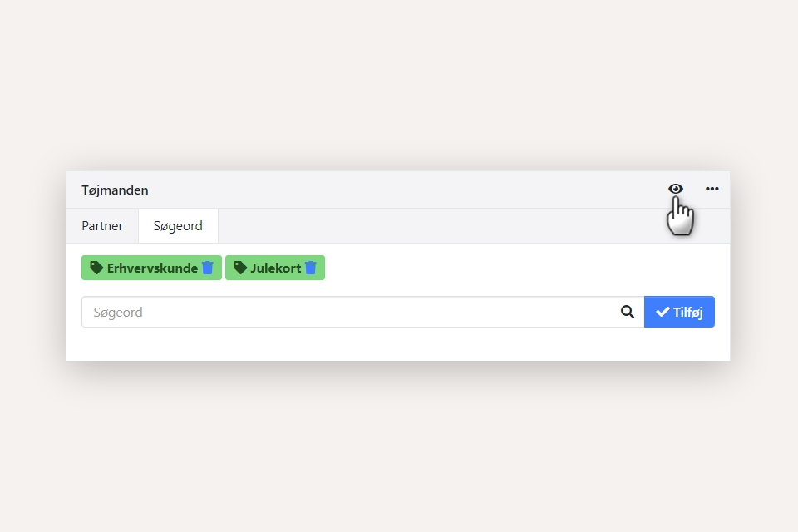
Task: Select the Søgeord tab
Action: click(178, 226)
